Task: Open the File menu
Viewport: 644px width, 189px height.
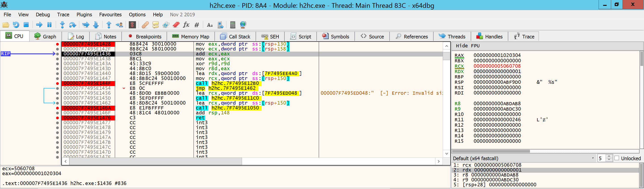Action: (x=7, y=15)
